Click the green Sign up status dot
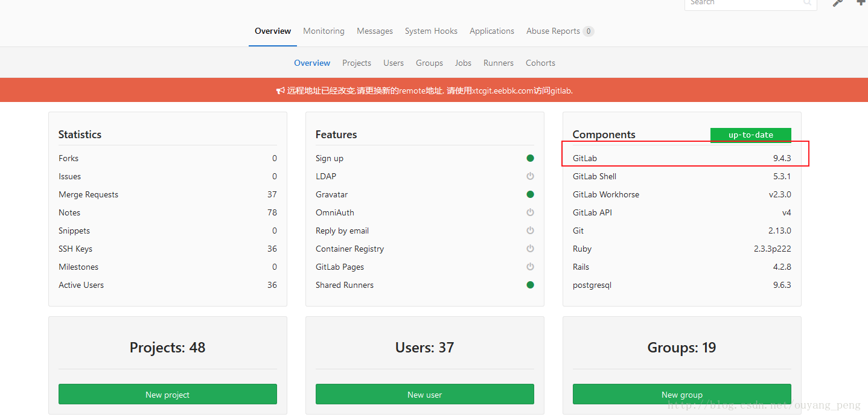The width and height of the screenshot is (868, 417). [x=530, y=158]
